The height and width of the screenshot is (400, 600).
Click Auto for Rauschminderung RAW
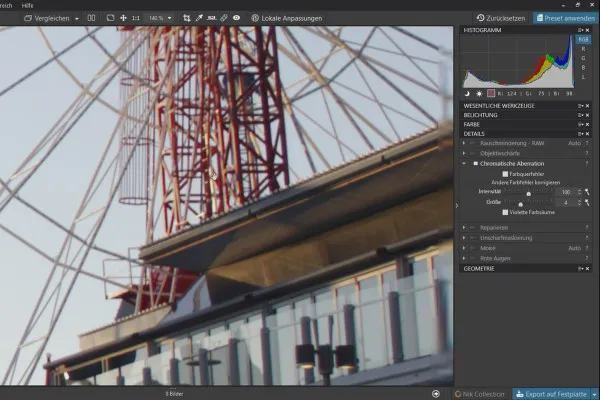coord(574,143)
